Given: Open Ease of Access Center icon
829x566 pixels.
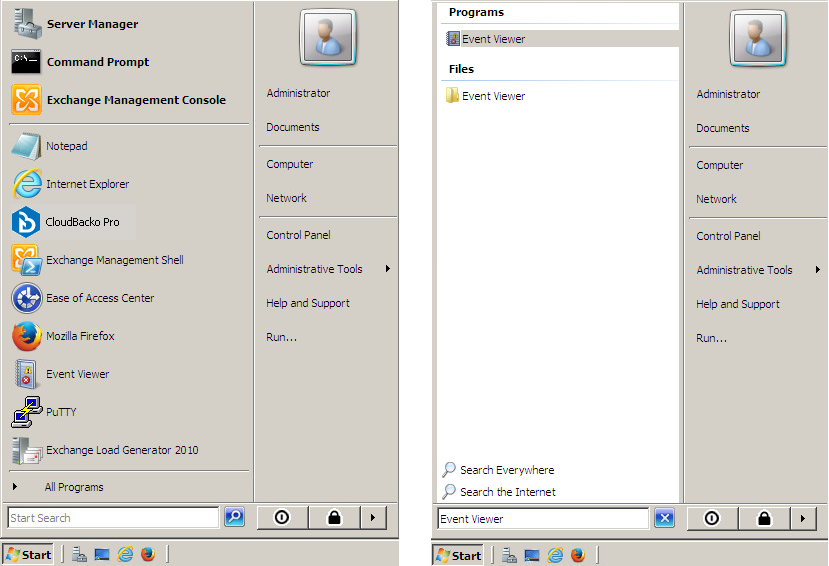Looking at the screenshot, I should coord(26,298).
